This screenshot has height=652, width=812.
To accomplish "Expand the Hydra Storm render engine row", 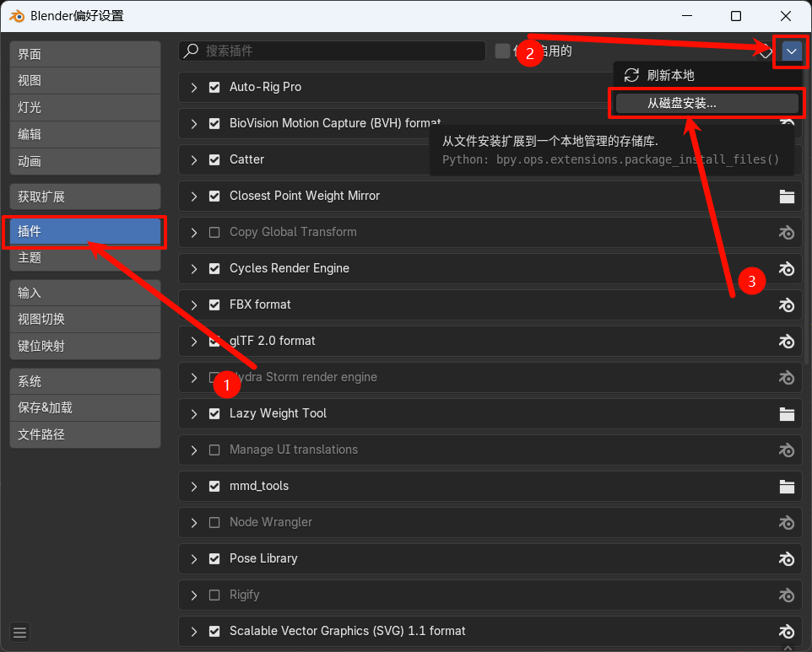I will click(x=193, y=377).
